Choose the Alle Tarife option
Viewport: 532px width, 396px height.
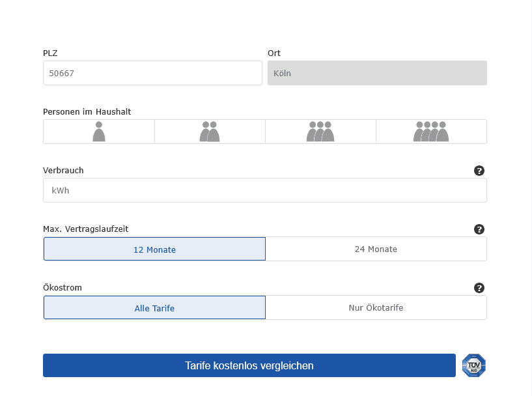(154, 308)
